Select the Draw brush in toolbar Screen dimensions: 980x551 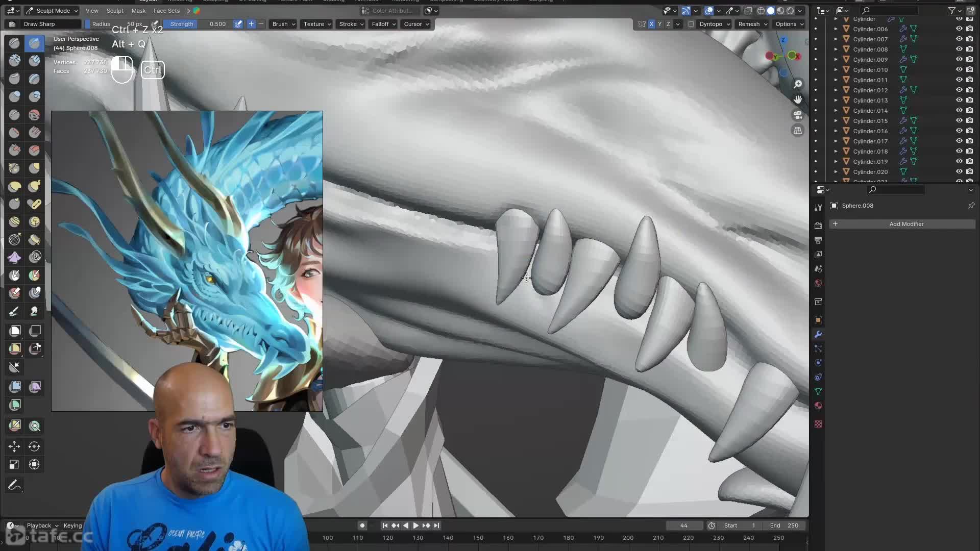pyautogui.click(x=14, y=43)
